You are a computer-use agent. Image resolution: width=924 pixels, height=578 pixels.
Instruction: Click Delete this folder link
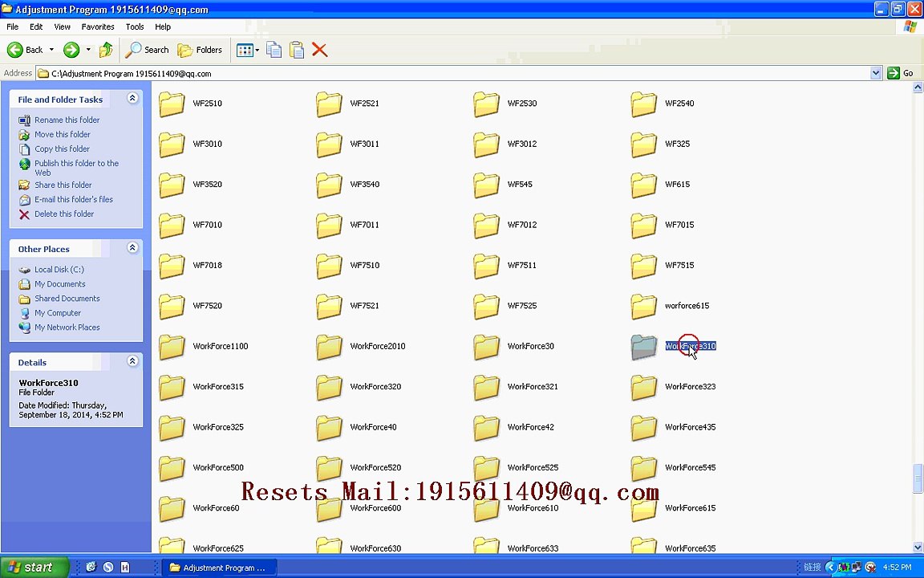click(63, 214)
